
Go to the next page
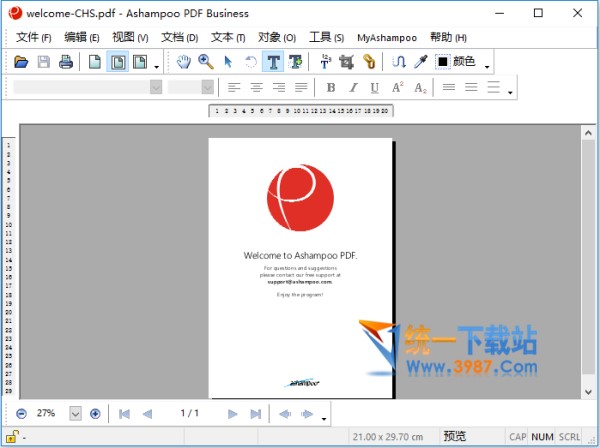click(232, 414)
